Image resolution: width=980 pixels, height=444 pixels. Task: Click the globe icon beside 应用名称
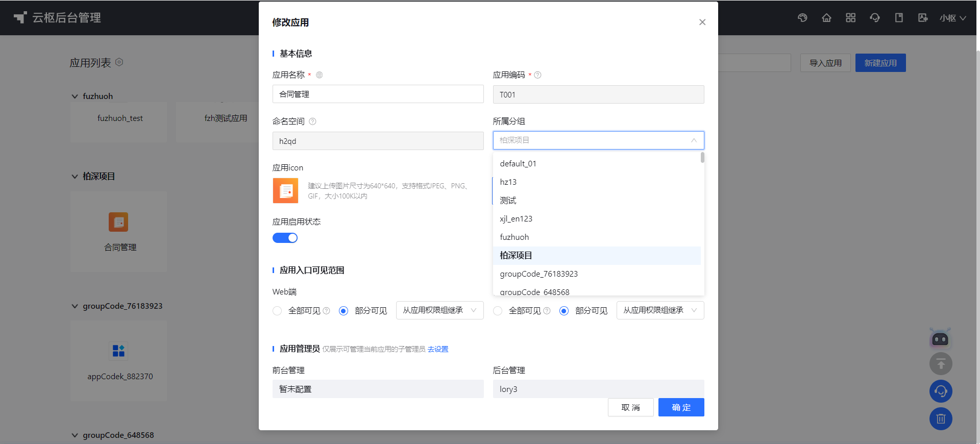coord(319,75)
